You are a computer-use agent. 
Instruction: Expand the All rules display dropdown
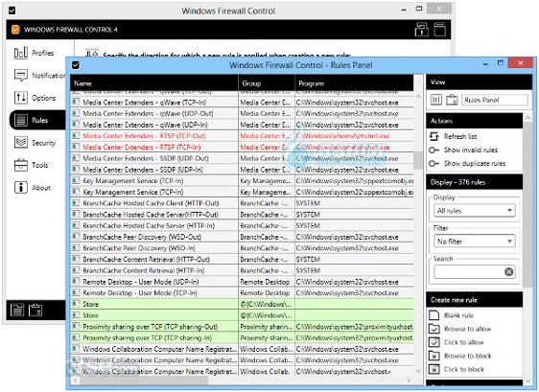point(475,211)
